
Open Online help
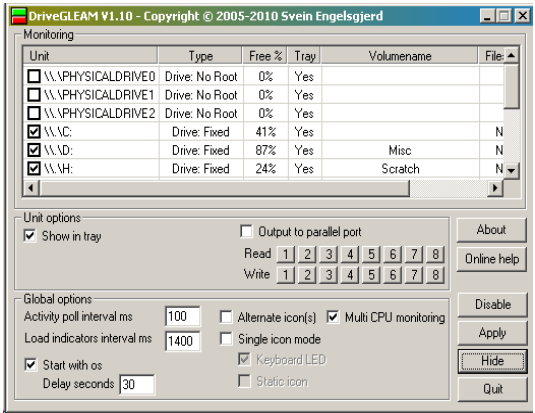click(x=492, y=259)
